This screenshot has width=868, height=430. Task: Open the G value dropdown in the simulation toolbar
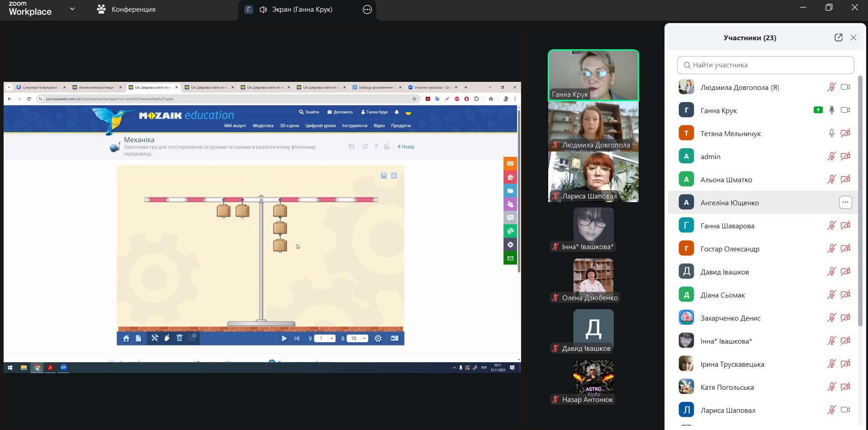pyautogui.click(x=364, y=338)
